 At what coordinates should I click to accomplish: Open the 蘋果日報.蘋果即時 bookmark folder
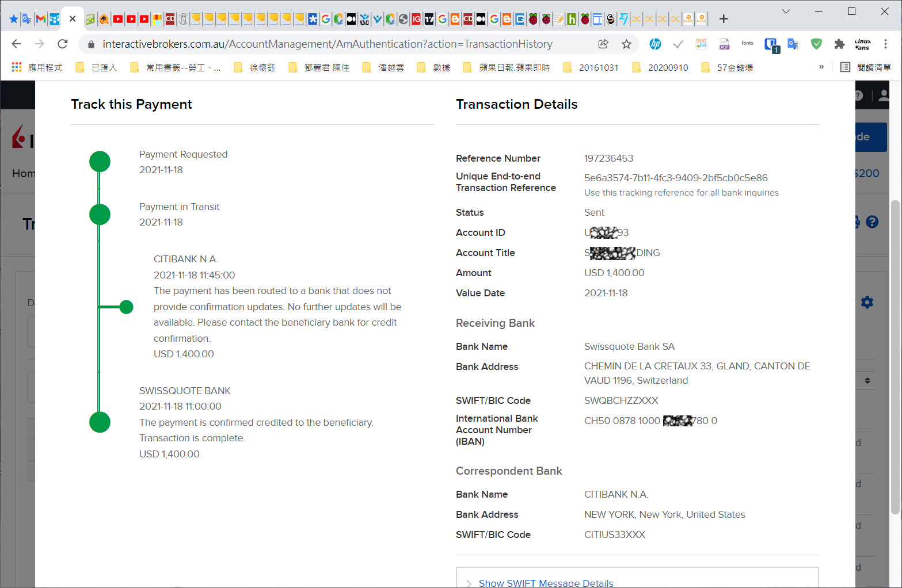[x=507, y=67]
